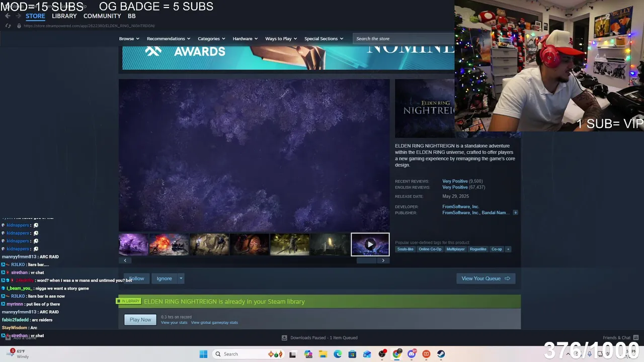
Task: Open Task View from the taskbar
Action: click(x=292, y=354)
